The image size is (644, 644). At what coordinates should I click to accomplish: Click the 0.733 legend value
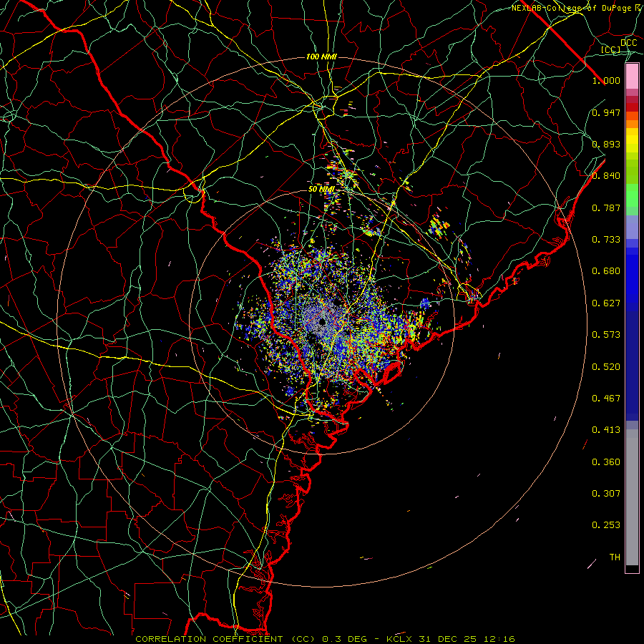click(606, 240)
